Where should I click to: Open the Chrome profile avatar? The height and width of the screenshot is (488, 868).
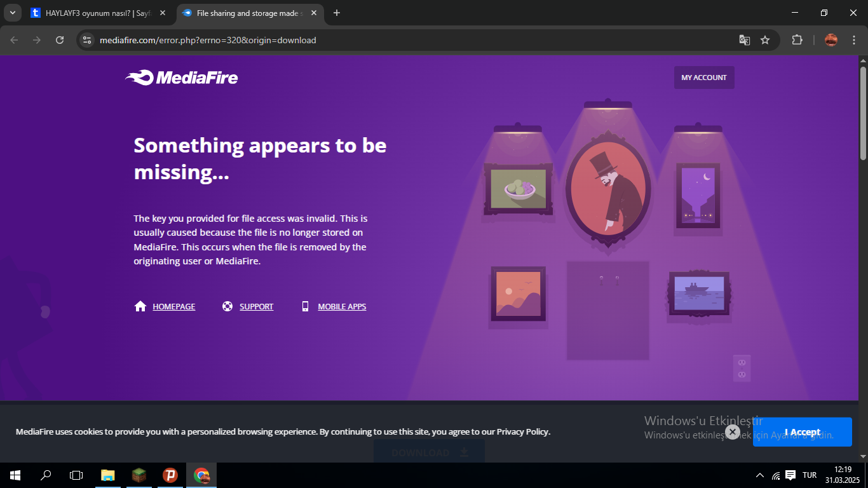pyautogui.click(x=831, y=40)
